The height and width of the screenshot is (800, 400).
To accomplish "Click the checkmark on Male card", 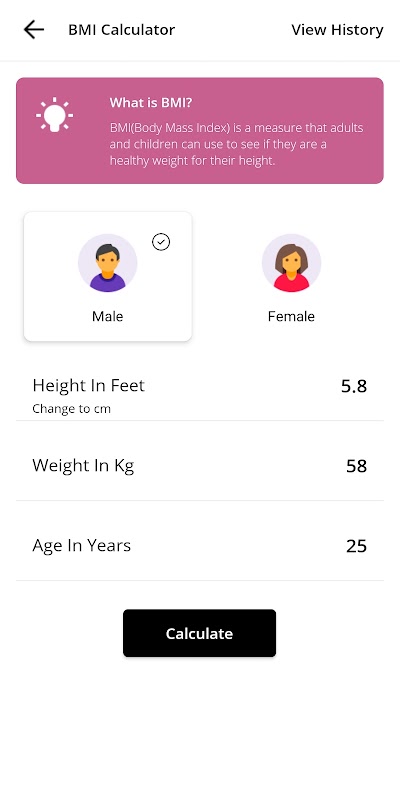I will [161, 242].
